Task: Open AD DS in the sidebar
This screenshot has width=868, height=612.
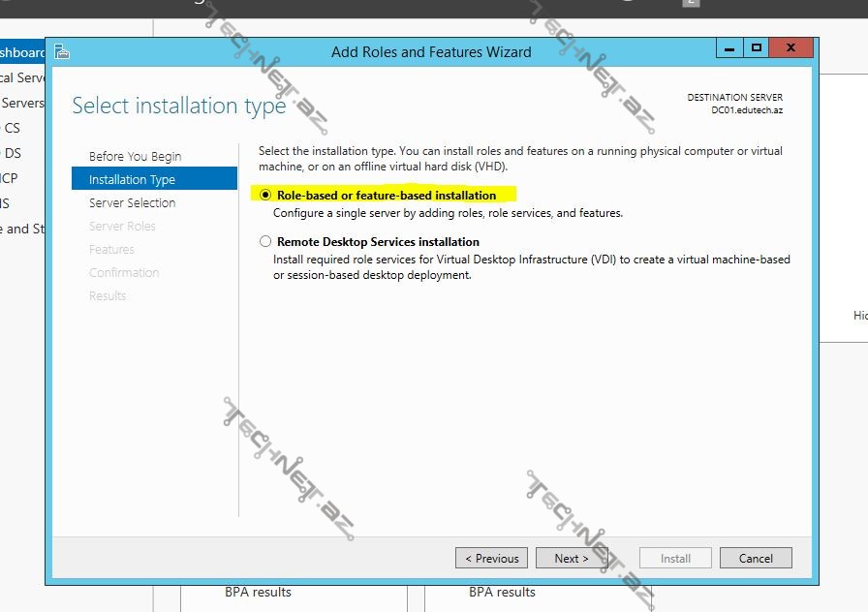Action: coord(12,153)
